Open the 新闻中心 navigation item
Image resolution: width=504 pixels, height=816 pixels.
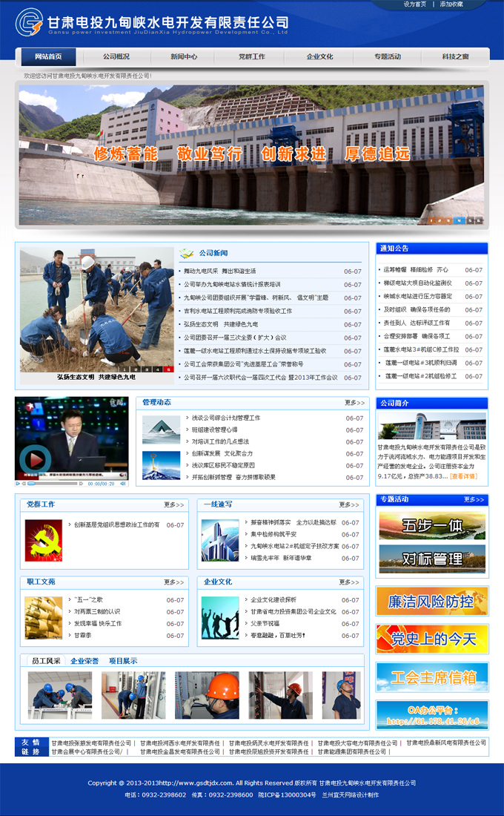pos(184,56)
